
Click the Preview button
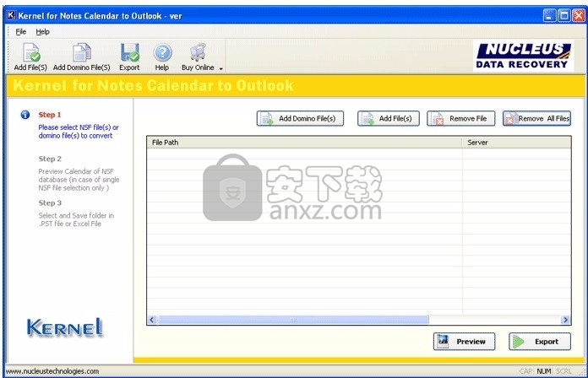tap(465, 341)
